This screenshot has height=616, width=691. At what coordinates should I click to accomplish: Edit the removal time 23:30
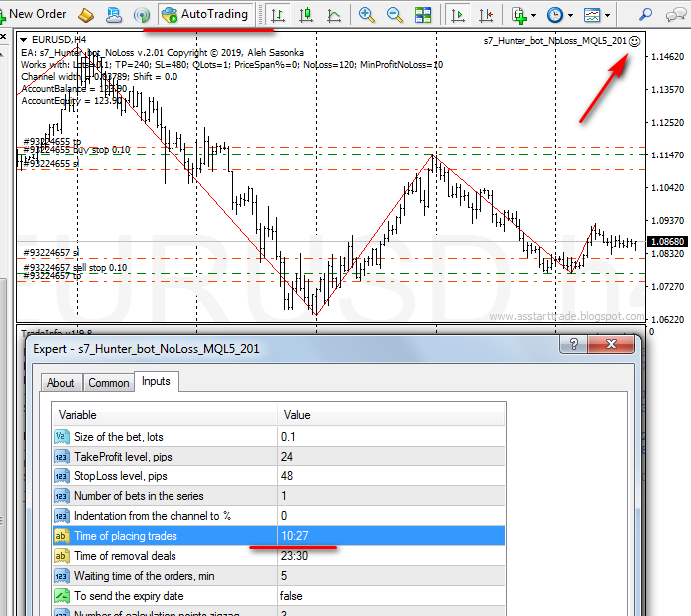391,556
